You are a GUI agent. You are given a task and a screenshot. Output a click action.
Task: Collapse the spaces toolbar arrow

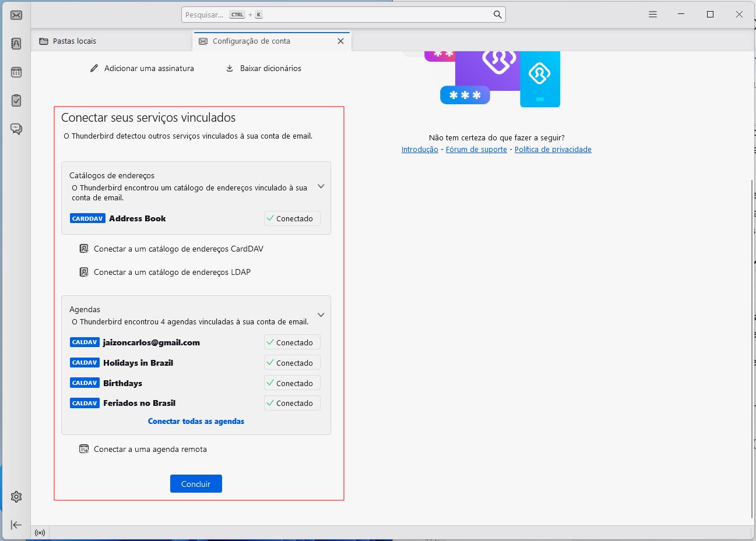pos(16,525)
